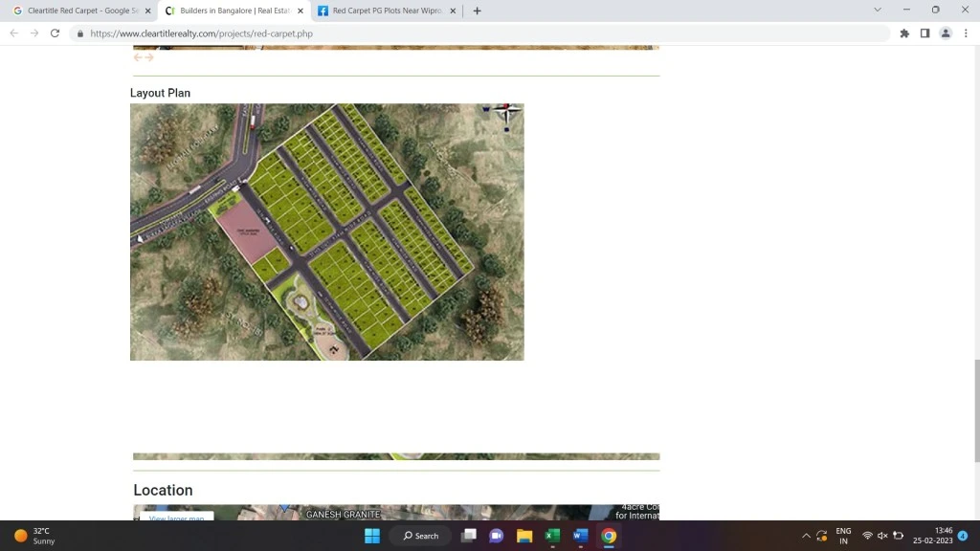The image size is (980, 551).
Task: Reload the current page
Action: (x=55, y=33)
